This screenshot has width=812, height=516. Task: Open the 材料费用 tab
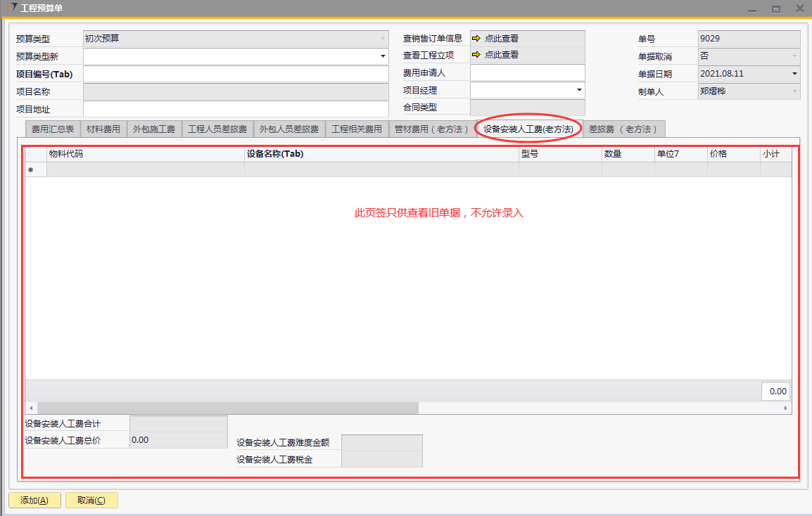click(x=103, y=129)
